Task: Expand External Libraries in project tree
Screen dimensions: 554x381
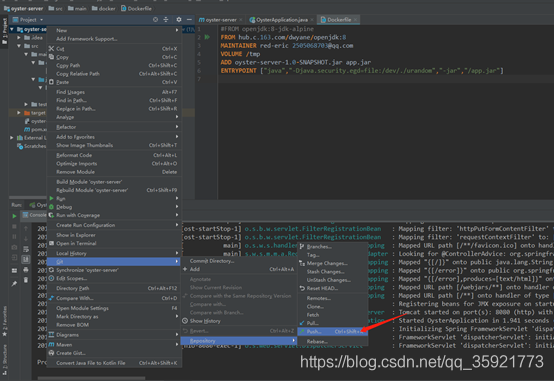Action: pos(12,137)
